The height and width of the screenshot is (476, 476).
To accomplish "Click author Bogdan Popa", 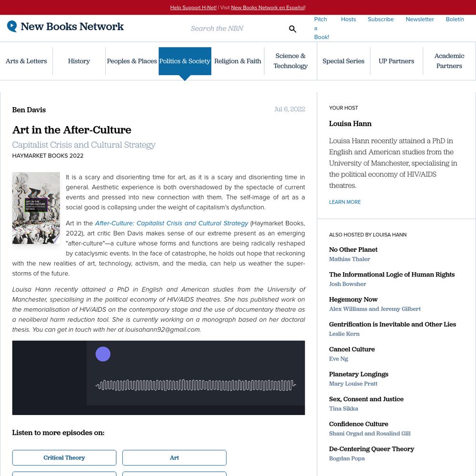I will click(347, 458).
